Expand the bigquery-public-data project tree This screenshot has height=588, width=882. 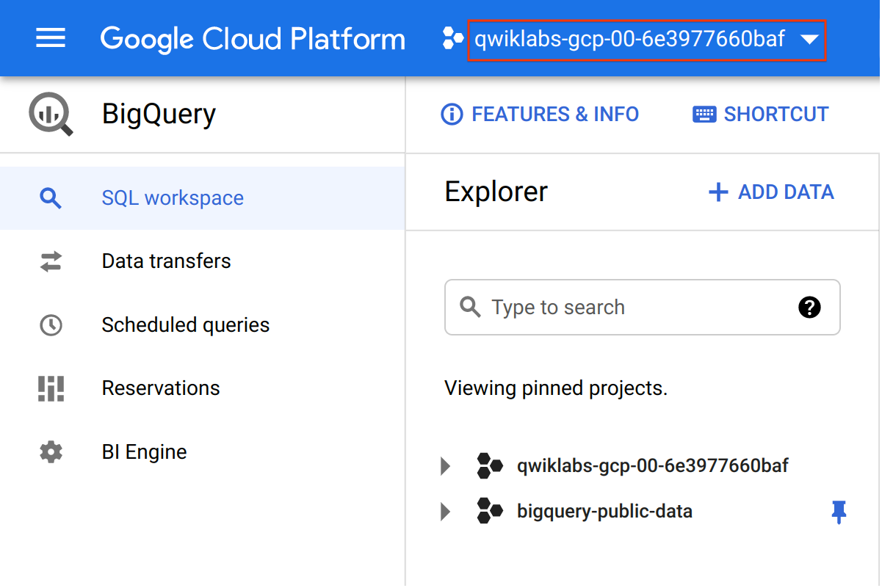[x=445, y=511]
